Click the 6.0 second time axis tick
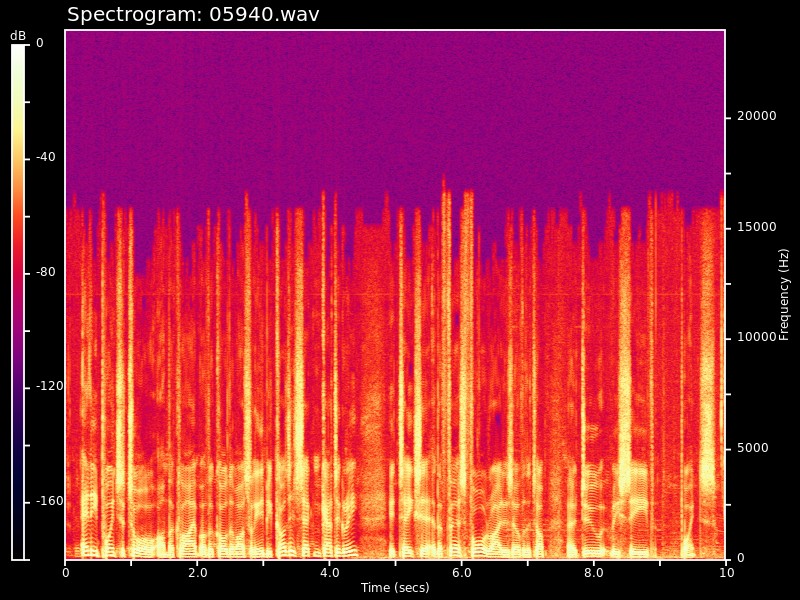Screen dimensions: 800x600 pyautogui.click(x=462, y=573)
